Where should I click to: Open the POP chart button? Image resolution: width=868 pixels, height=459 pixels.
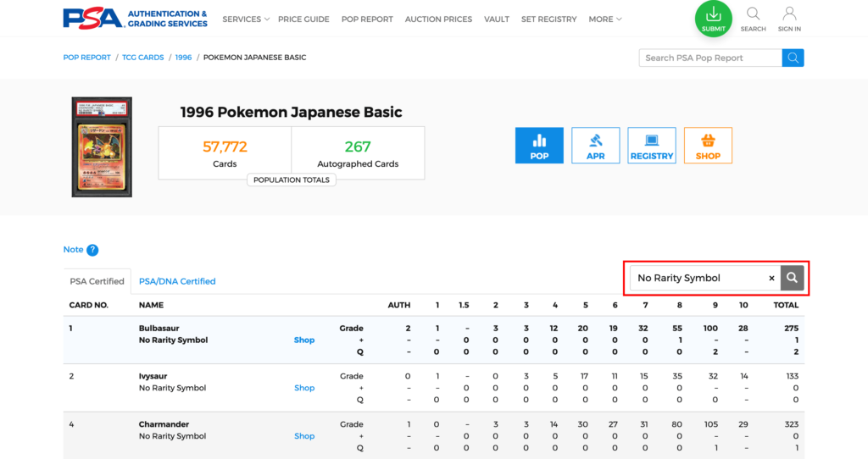tap(539, 146)
